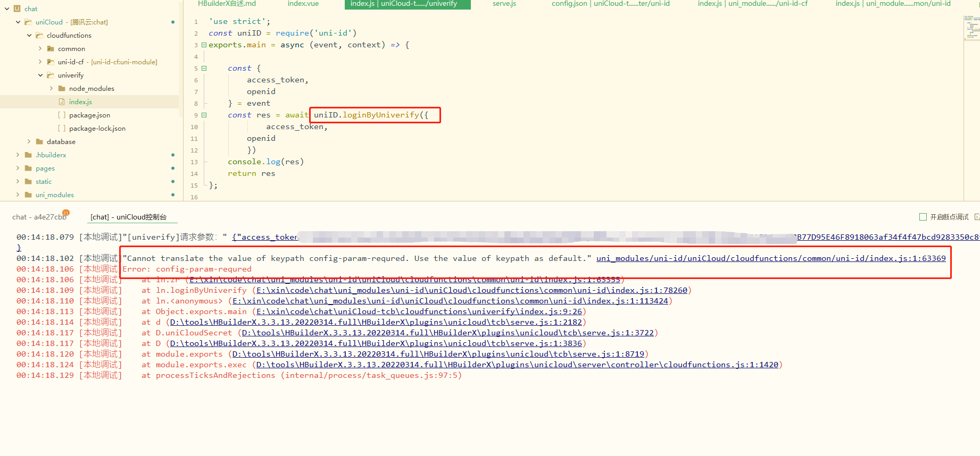Viewport: 980px width, 456px height.
Task: Click the uni-id-cf linked folder icon
Action: pos(51,62)
